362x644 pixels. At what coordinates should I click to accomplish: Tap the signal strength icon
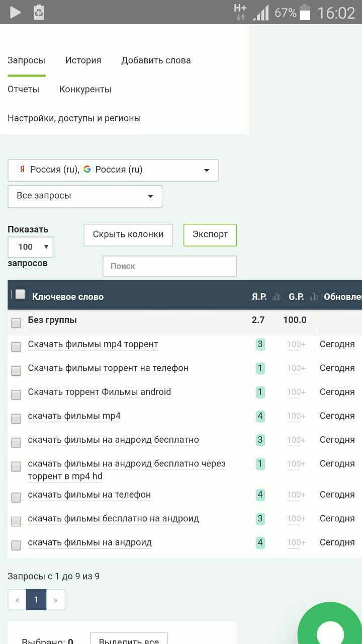260,12
